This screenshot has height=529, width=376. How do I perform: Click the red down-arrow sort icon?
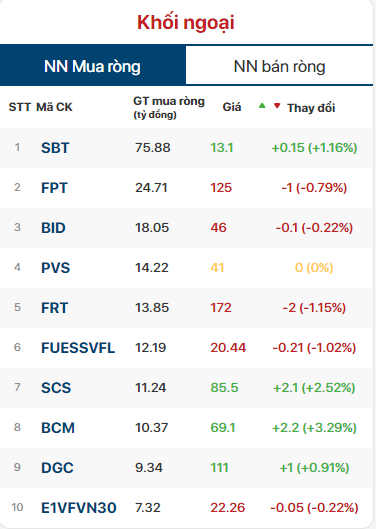click(x=277, y=106)
